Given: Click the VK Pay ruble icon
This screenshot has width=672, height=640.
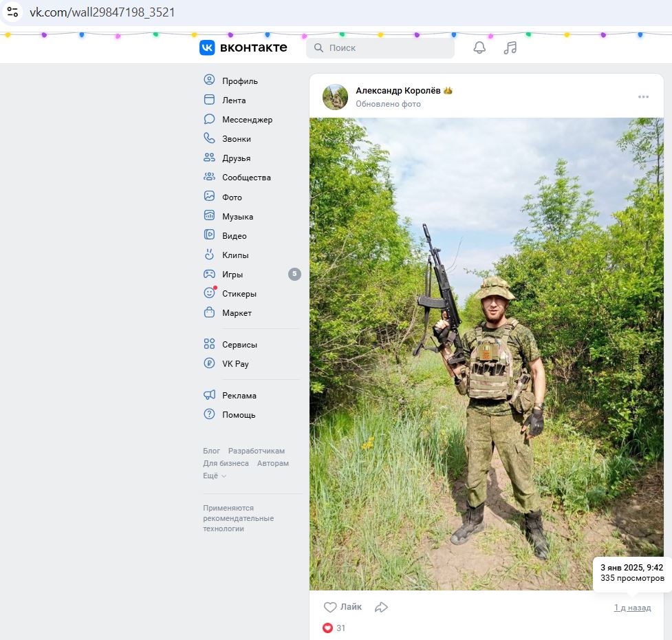Looking at the screenshot, I should (209, 363).
